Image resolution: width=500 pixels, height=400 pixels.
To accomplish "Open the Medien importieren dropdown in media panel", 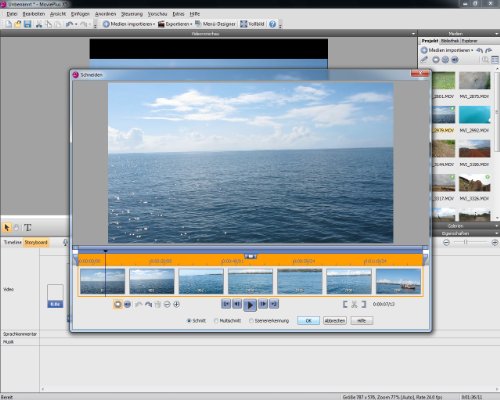I will 447,50.
